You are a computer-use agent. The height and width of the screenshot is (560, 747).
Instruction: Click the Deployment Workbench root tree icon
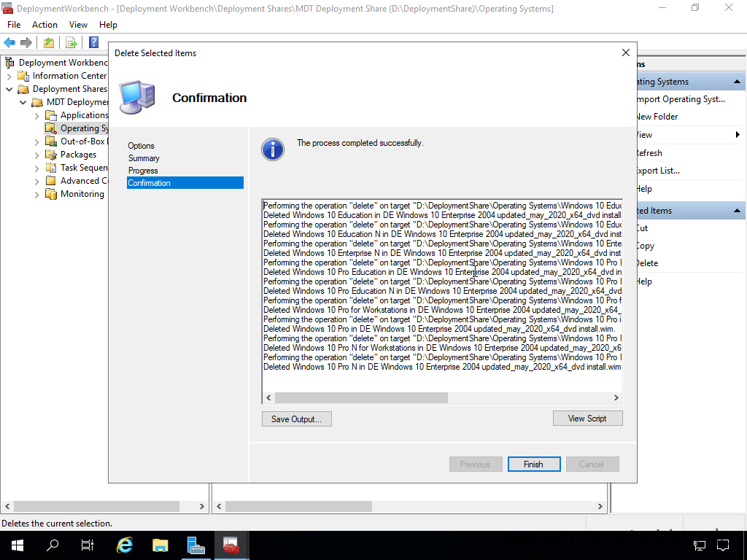click(x=9, y=63)
